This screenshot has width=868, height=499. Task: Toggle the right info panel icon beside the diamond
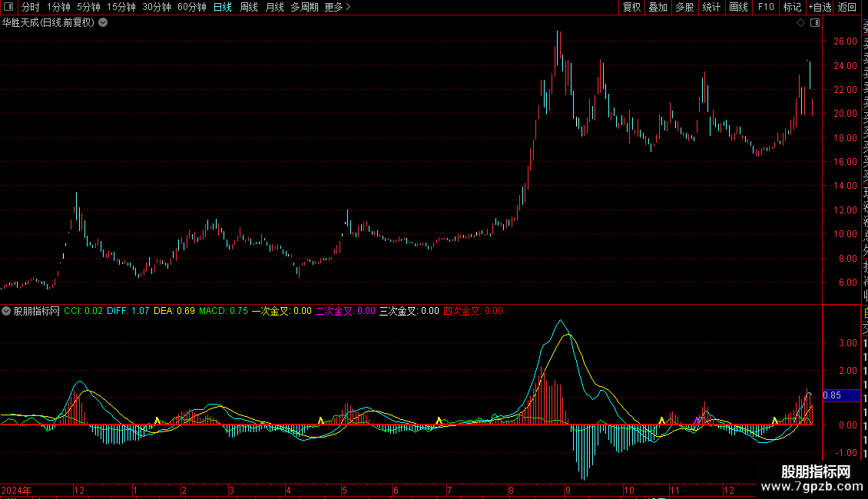pyautogui.click(x=815, y=23)
